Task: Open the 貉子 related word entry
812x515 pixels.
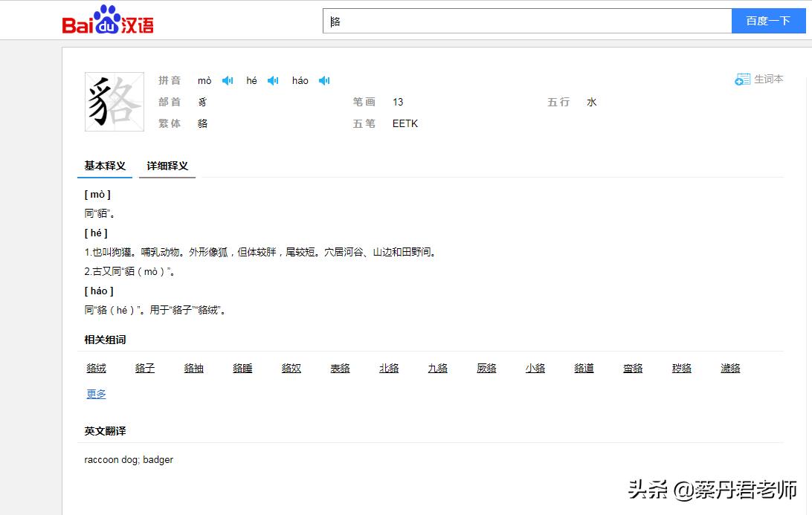Action: tap(144, 367)
